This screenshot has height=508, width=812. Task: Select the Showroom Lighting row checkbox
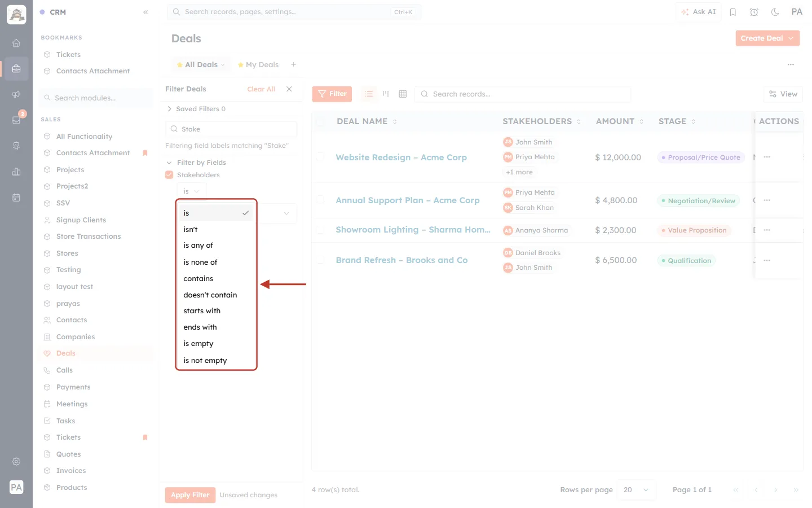pyautogui.click(x=320, y=230)
